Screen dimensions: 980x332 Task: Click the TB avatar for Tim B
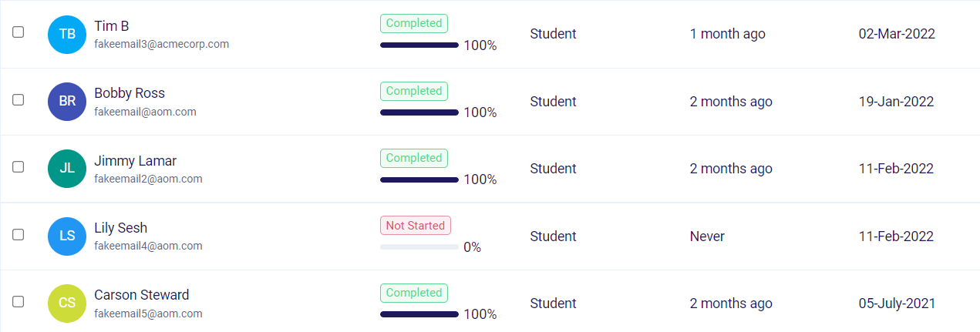click(x=67, y=34)
